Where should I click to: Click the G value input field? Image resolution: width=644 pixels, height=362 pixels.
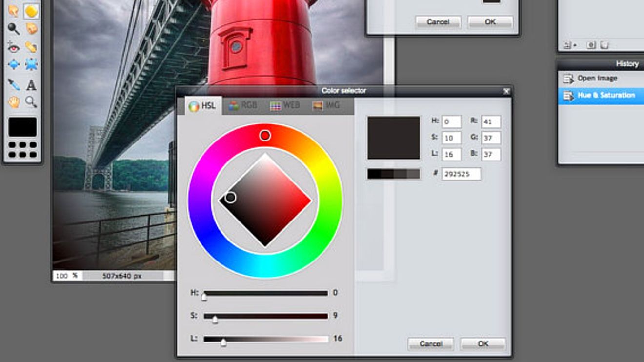click(x=491, y=138)
